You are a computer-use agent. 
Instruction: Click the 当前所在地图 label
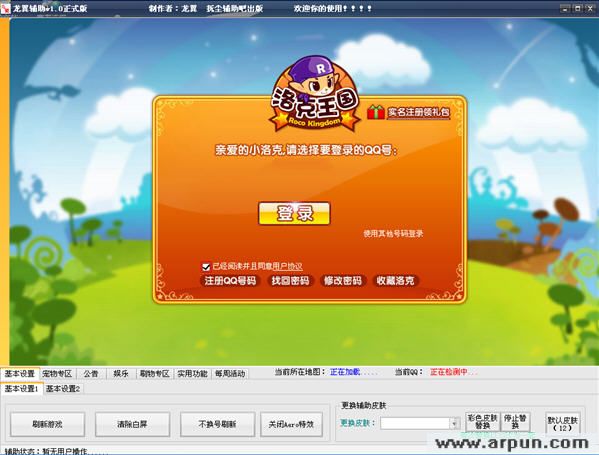300,372
